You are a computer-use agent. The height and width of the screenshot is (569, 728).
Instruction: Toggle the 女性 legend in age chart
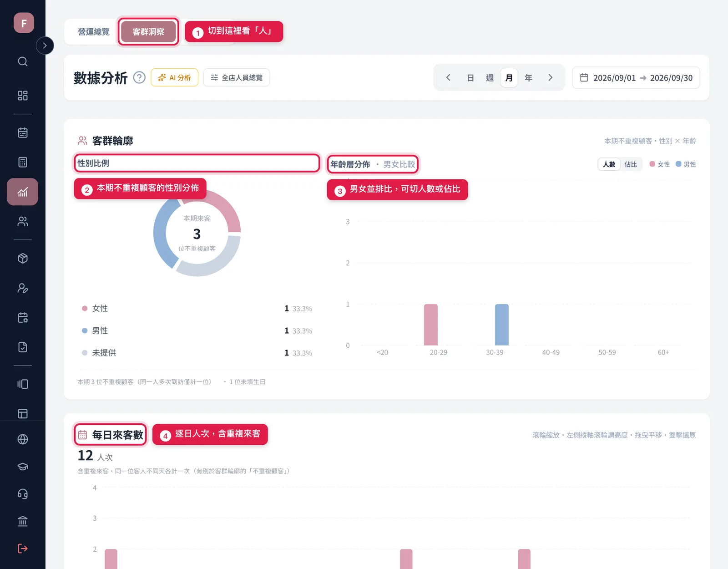pos(660,164)
